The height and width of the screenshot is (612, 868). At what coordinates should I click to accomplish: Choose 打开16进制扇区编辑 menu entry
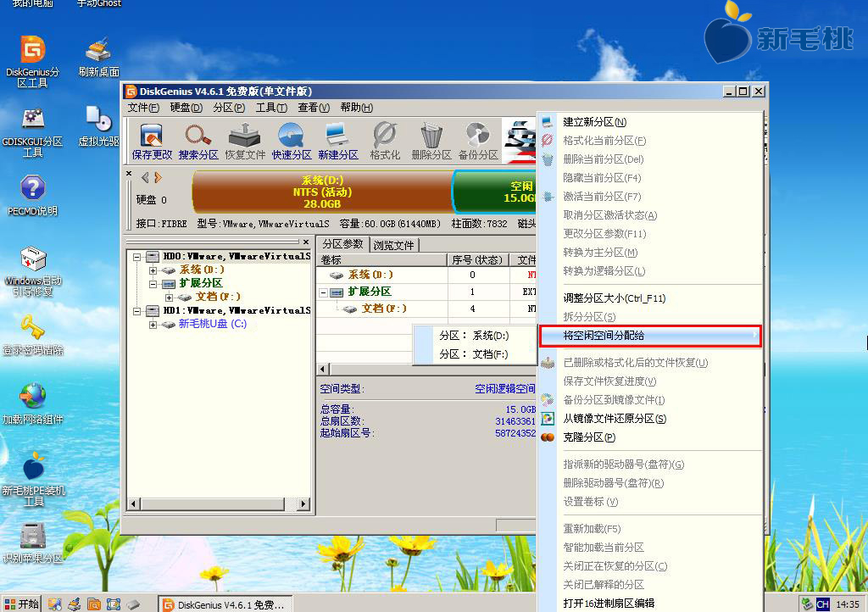tap(650, 604)
